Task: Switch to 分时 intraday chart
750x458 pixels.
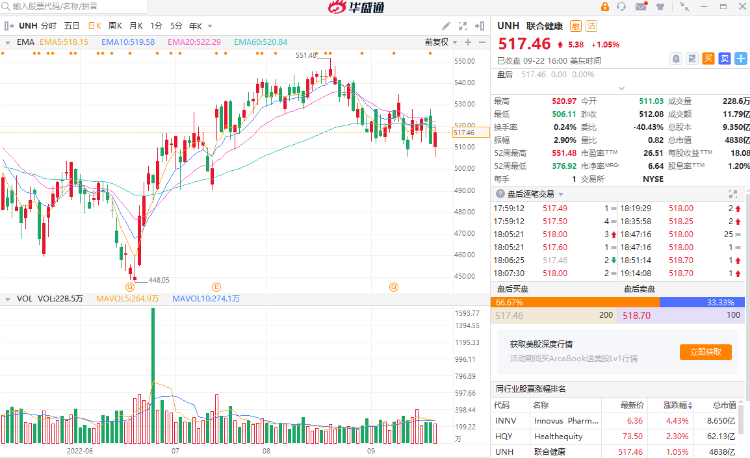Action: pos(48,26)
